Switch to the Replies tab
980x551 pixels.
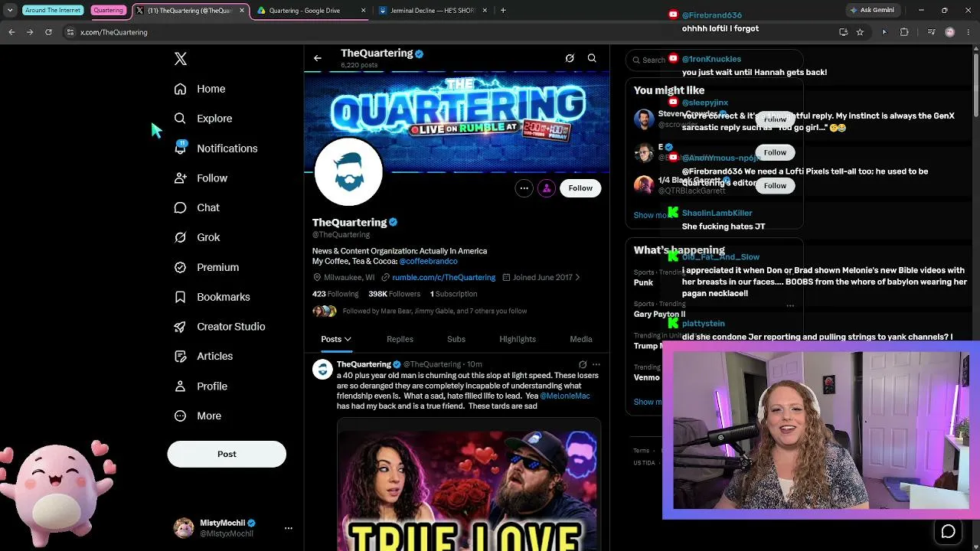400,339
